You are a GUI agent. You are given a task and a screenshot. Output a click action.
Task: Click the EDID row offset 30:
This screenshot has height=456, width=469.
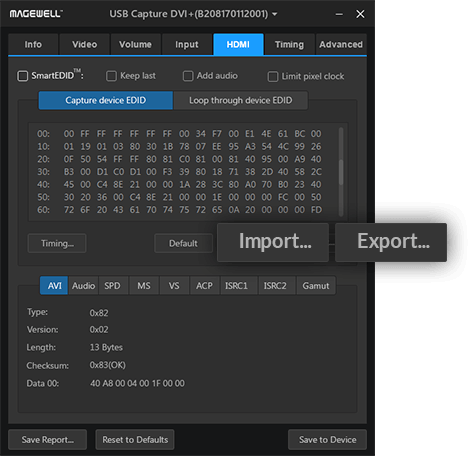coord(43,172)
